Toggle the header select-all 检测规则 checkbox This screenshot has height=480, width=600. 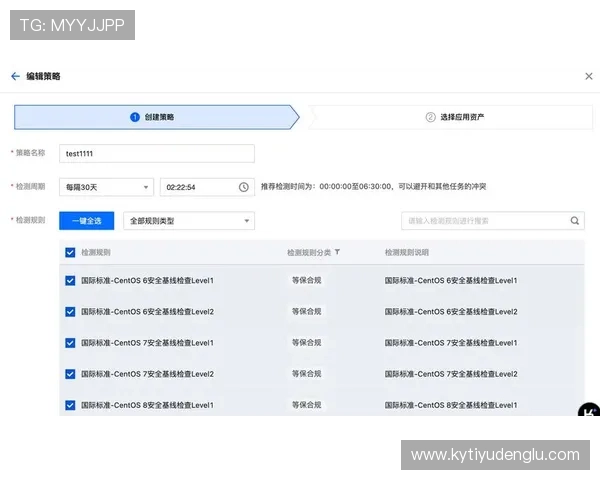click(x=70, y=252)
